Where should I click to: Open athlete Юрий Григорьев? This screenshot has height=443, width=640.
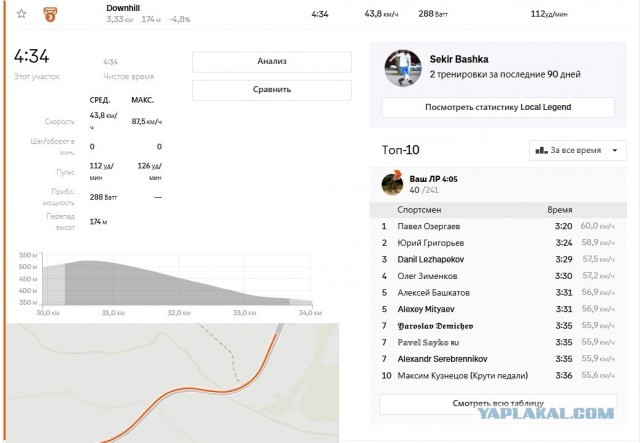click(x=431, y=243)
